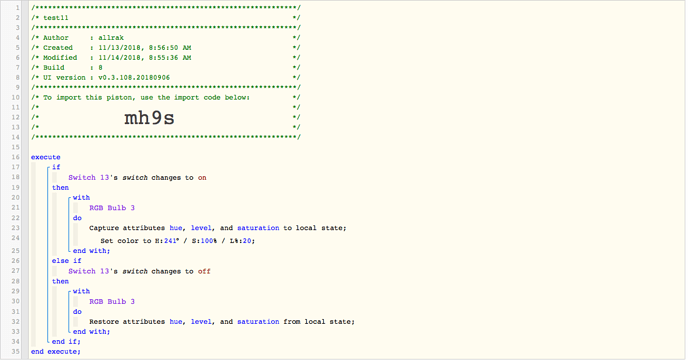Click the 'with' keyword on line 20

(81, 198)
